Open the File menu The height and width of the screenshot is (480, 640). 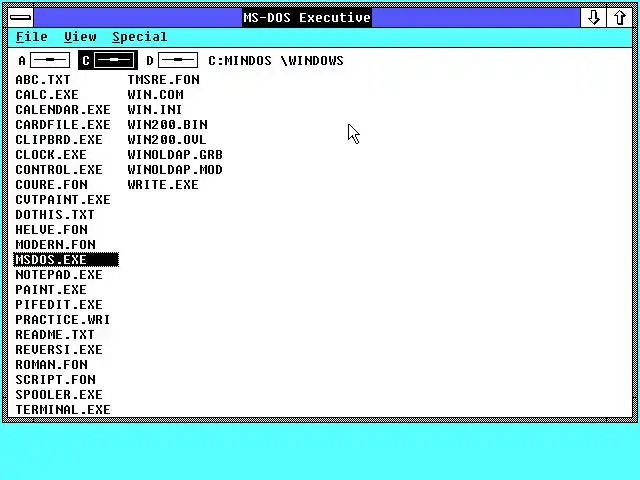tap(32, 37)
